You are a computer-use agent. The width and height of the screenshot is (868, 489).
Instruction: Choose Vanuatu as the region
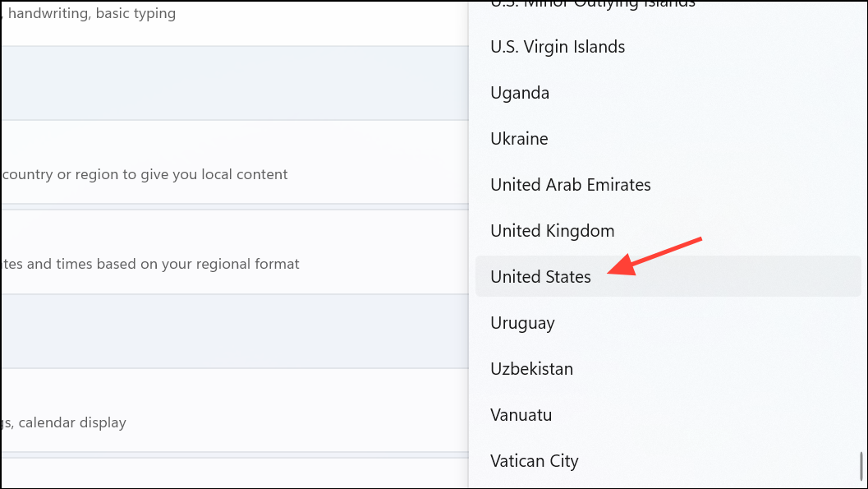pos(521,415)
